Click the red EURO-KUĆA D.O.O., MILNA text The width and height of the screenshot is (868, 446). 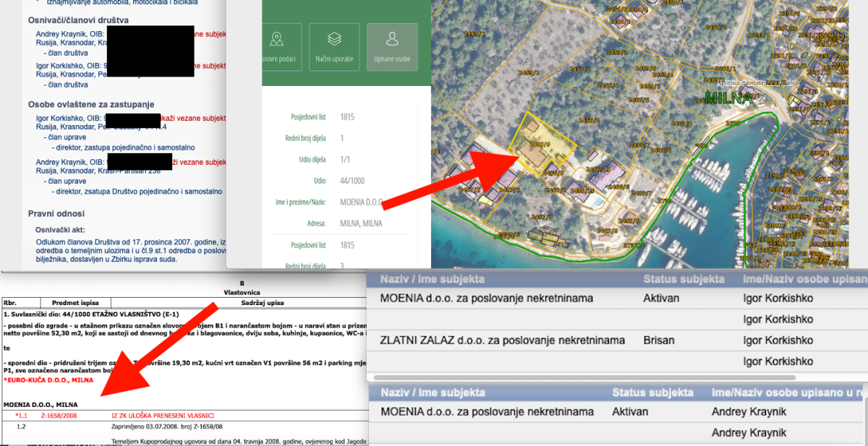click(x=48, y=380)
